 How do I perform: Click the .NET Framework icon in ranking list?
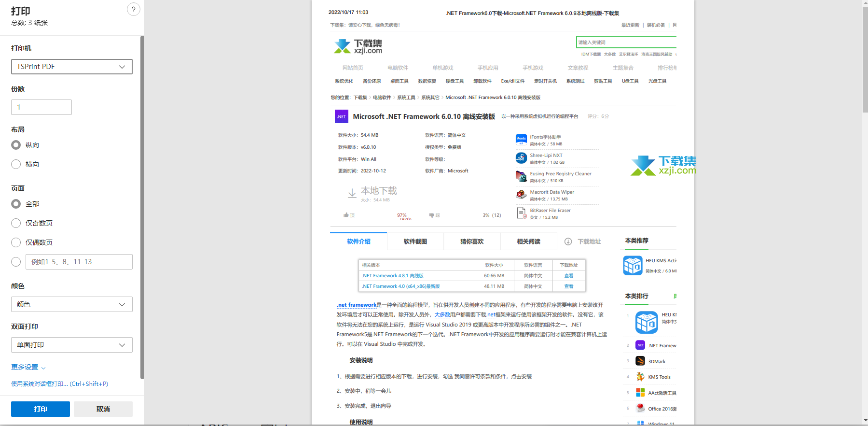[640, 345]
